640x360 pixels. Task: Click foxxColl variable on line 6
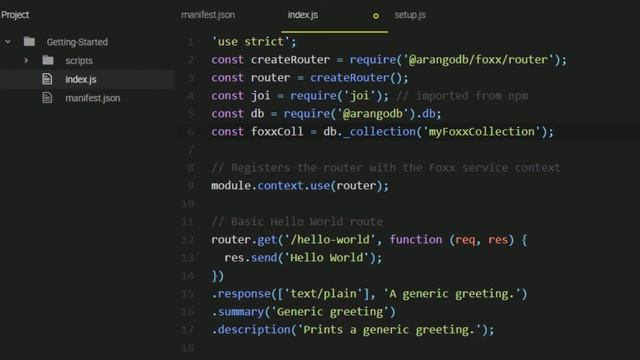pyautogui.click(x=277, y=131)
